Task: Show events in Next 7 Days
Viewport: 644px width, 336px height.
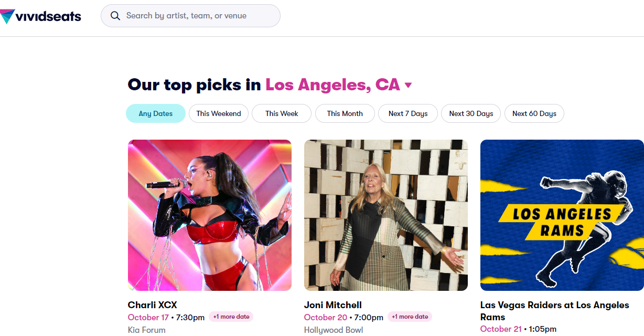Action: pos(408,113)
